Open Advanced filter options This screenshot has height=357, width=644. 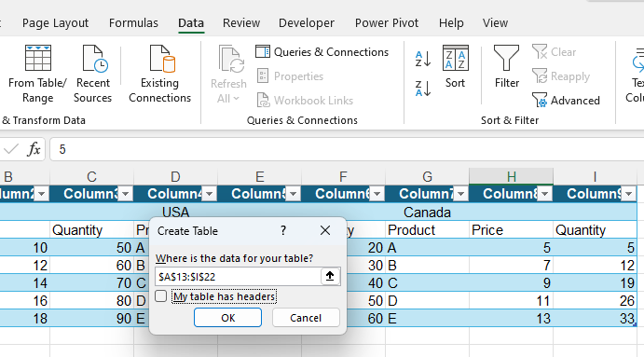click(566, 101)
